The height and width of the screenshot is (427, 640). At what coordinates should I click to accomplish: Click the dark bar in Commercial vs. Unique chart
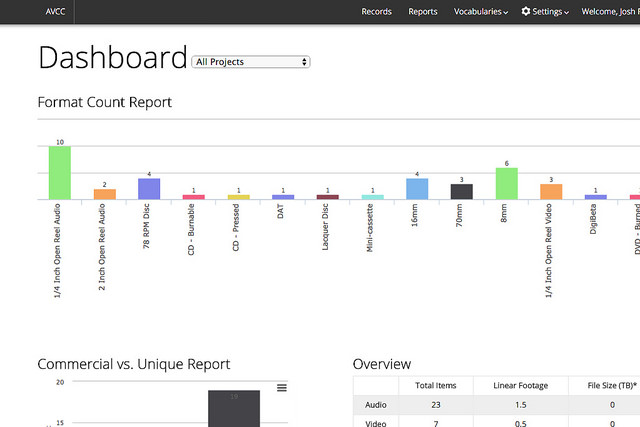(x=234, y=408)
